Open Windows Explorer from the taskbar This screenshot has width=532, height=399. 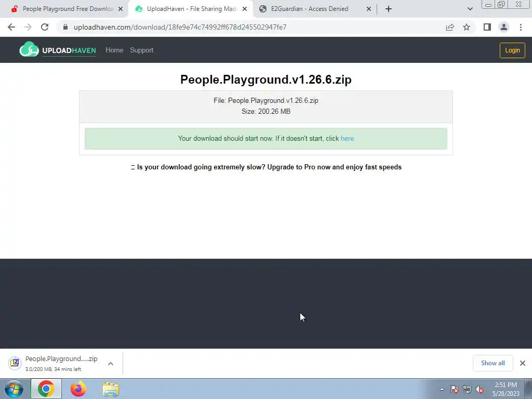[x=111, y=389]
